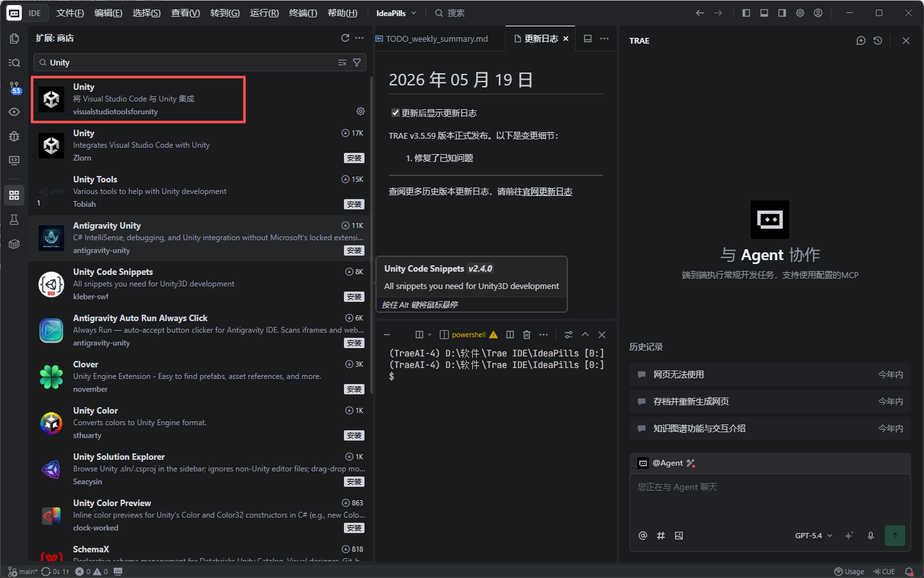The height and width of the screenshot is (578, 924).
Task: Select the Extensions icon in the activity bar
Action: (14, 195)
